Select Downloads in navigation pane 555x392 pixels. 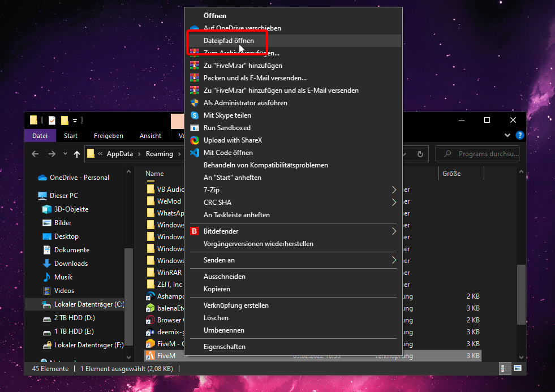[x=71, y=264]
